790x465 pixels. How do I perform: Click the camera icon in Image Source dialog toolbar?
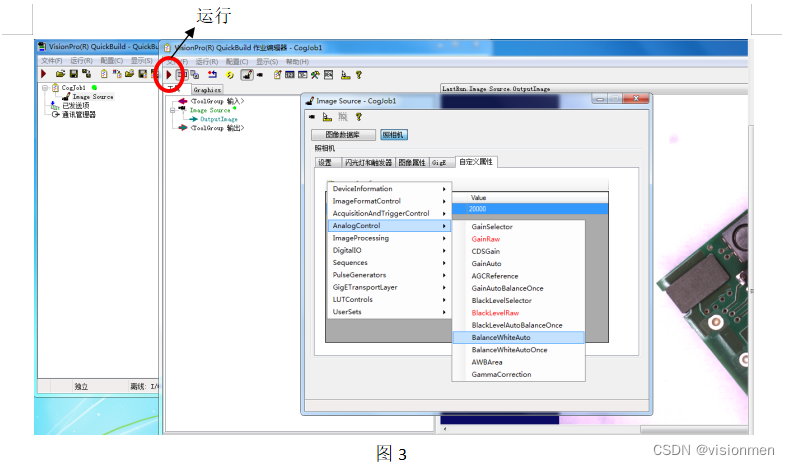pyautogui.click(x=312, y=117)
